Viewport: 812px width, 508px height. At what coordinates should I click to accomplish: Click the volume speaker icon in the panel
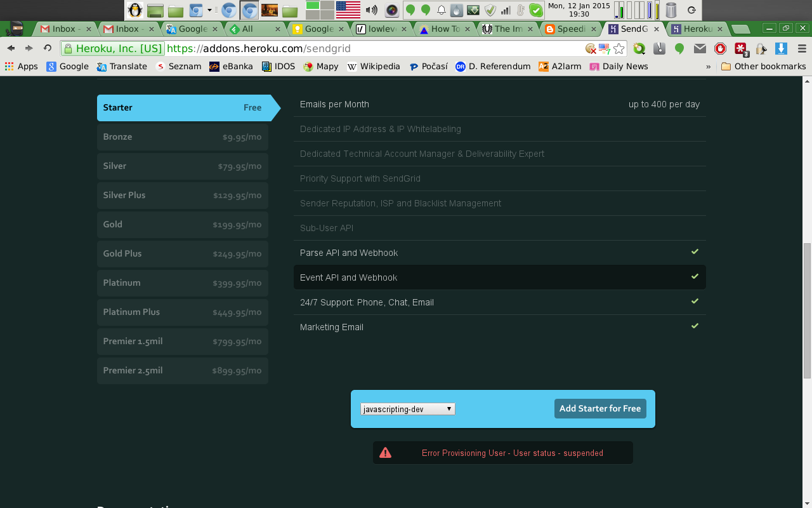click(x=372, y=10)
